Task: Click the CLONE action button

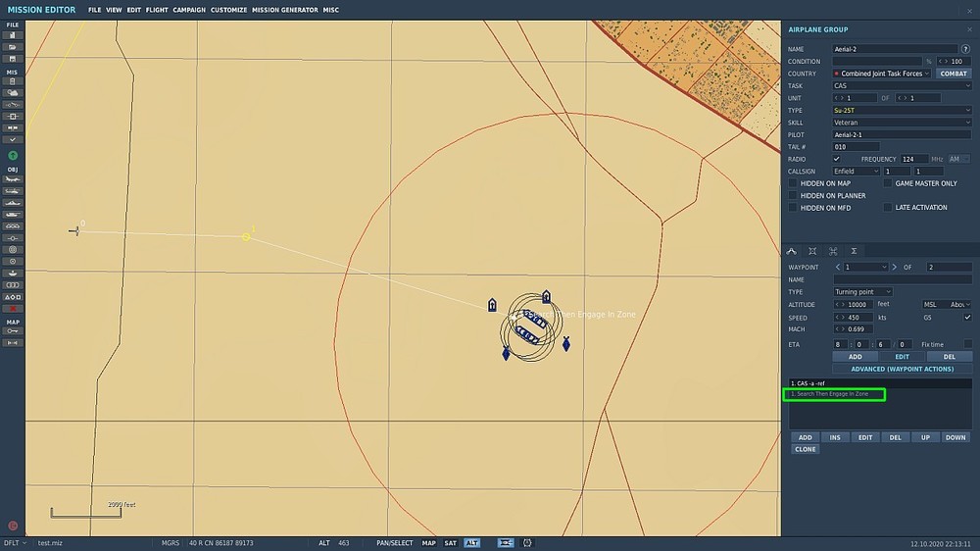Action: [x=805, y=449]
